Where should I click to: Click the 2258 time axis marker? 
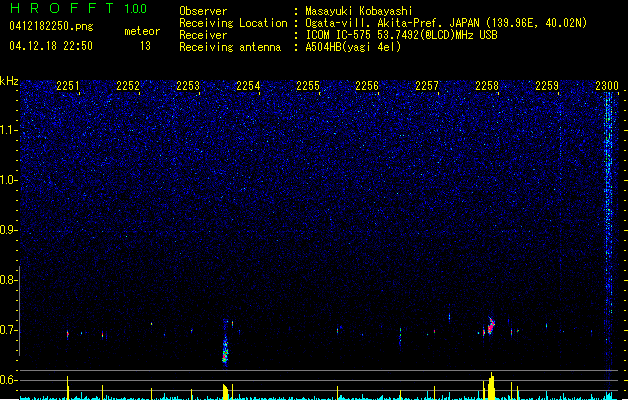(487, 86)
